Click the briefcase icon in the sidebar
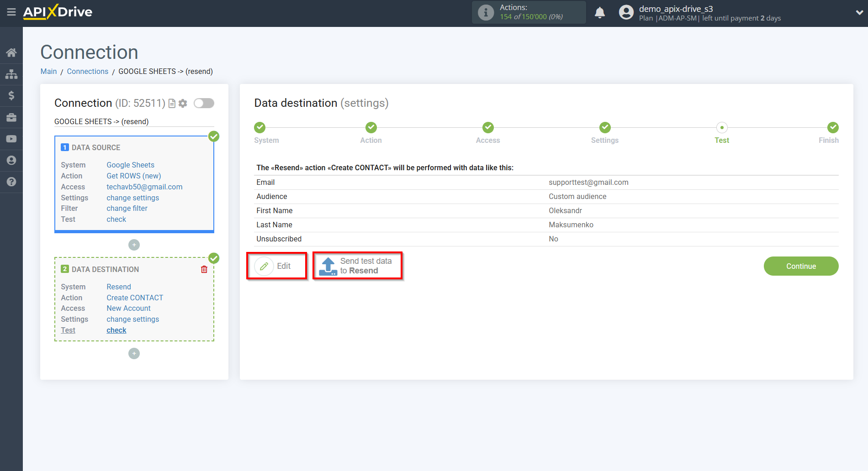Viewport: 868px width, 471px height. click(x=11, y=117)
